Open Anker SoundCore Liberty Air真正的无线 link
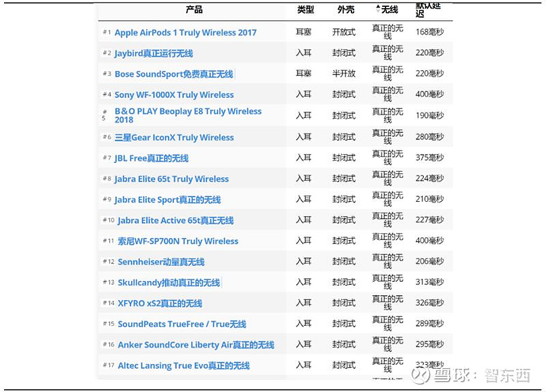 click(x=196, y=345)
